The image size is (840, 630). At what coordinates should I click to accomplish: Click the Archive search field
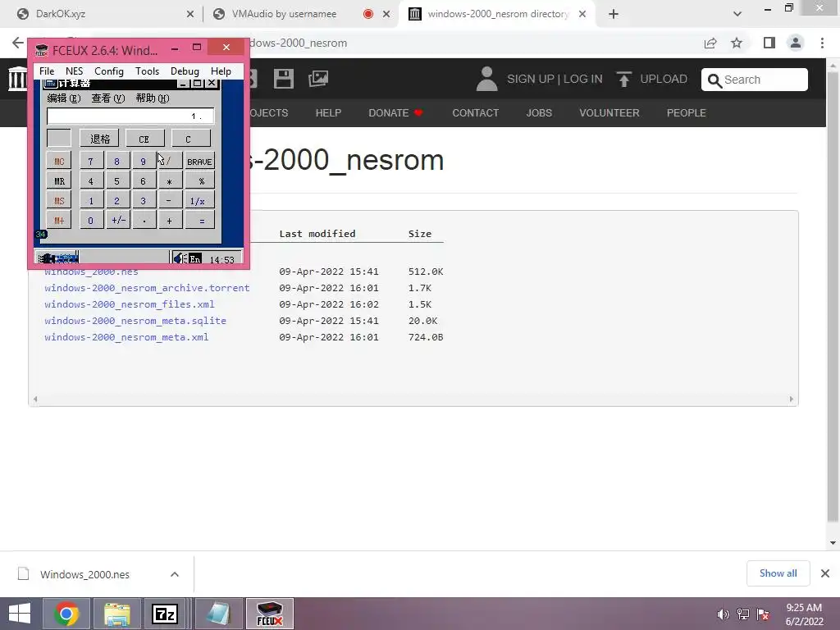755,80
